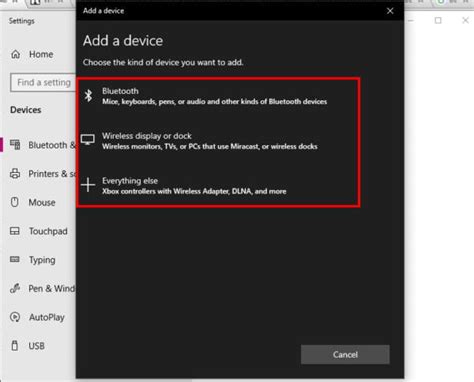Click the printer icon in sidebar
This screenshot has height=382, width=474.
(x=15, y=174)
